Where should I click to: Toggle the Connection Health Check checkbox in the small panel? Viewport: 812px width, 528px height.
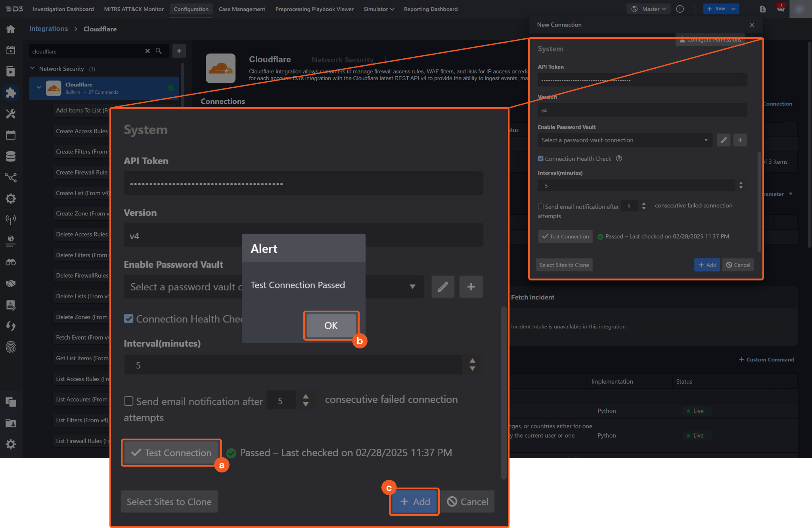pyautogui.click(x=540, y=159)
